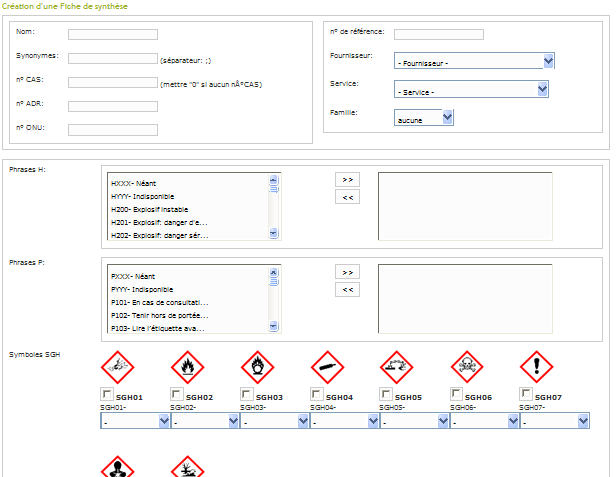This screenshot has height=477, width=616.
Task: Click the SGH03 oxidizer pictogram
Action: pos(257,367)
